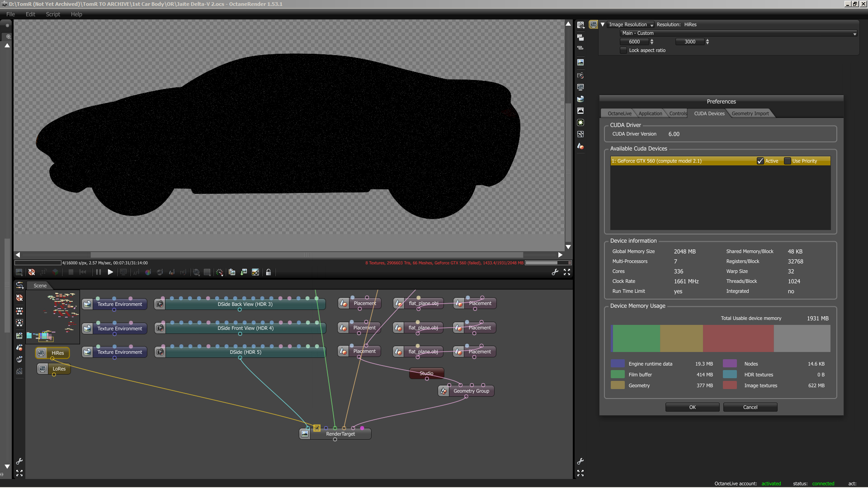868x488 pixels.
Task: Click the fullscreen icon of node editor
Action: coord(19,473)
